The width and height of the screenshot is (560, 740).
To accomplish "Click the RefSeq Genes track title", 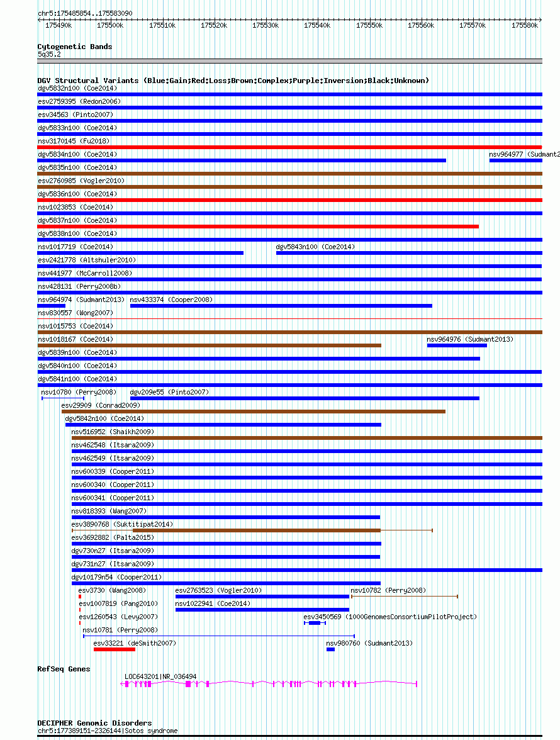I will [x=64, y=669].
